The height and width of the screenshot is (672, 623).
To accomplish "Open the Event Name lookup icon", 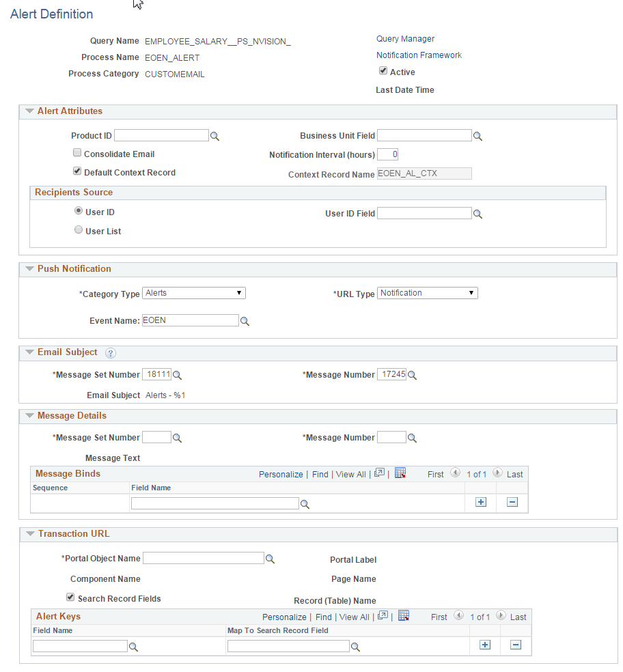I will [245, 320].
